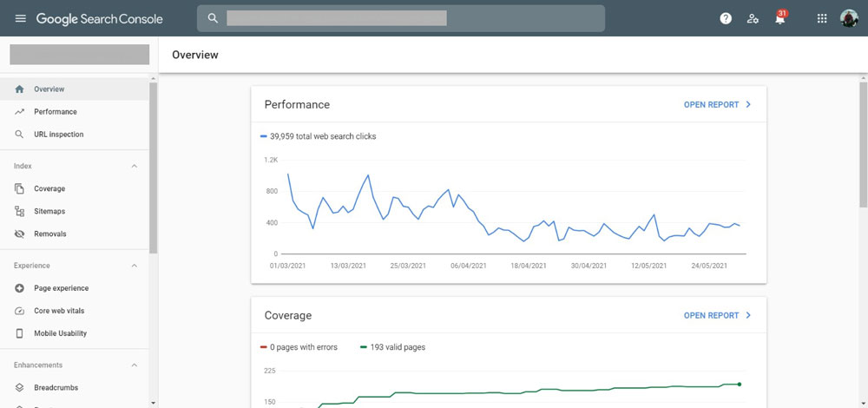Click the Sitemaps tree icon
Image resolution: width=868 pixels, height=408 pixels.
coord(19,212)
